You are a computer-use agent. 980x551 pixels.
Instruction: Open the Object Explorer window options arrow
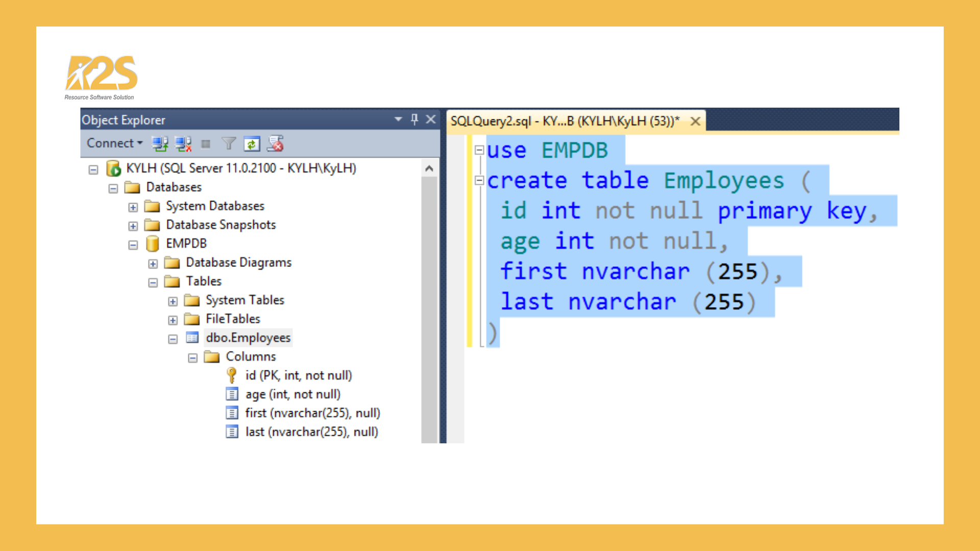398,119
